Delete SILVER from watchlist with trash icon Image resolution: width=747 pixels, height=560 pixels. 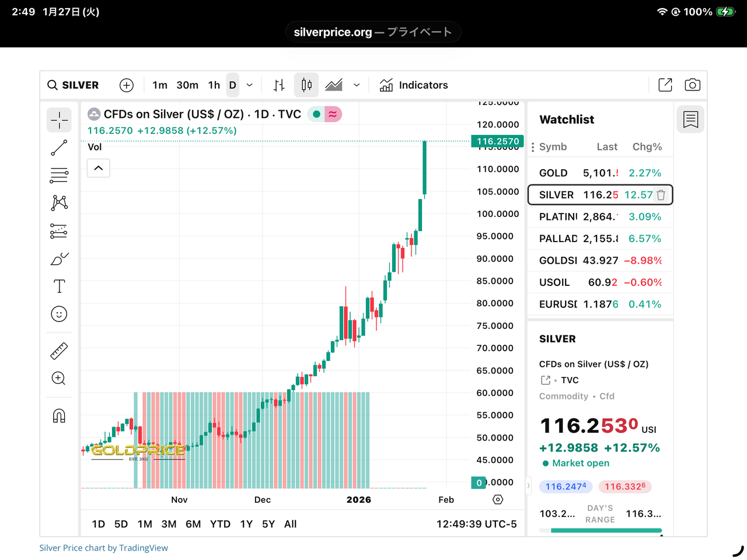point(661,195)
